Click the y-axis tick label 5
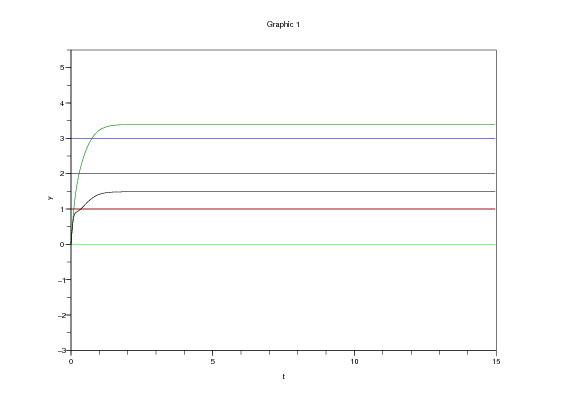Image resolution: width=567 pixels, height=401 pixels. [62, 68]
